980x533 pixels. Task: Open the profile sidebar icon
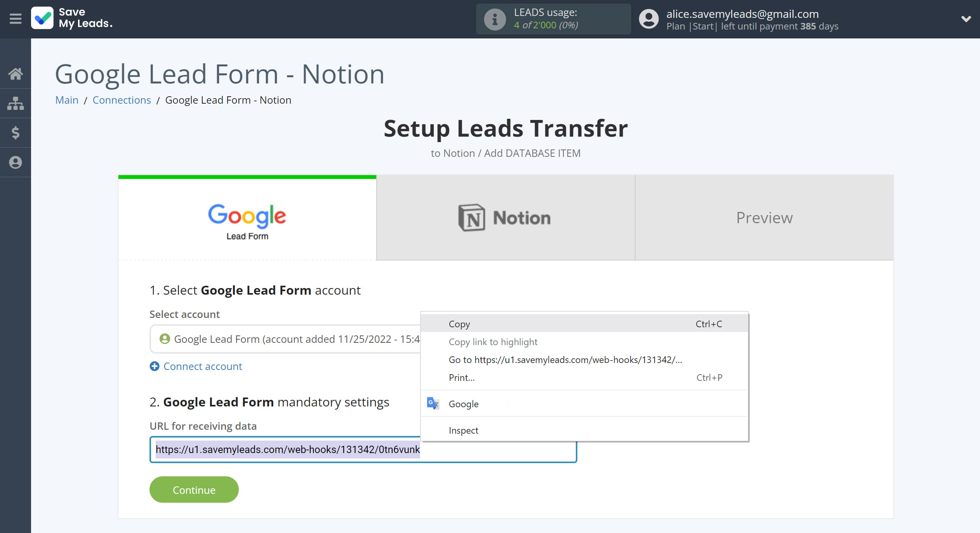(16, 162)
